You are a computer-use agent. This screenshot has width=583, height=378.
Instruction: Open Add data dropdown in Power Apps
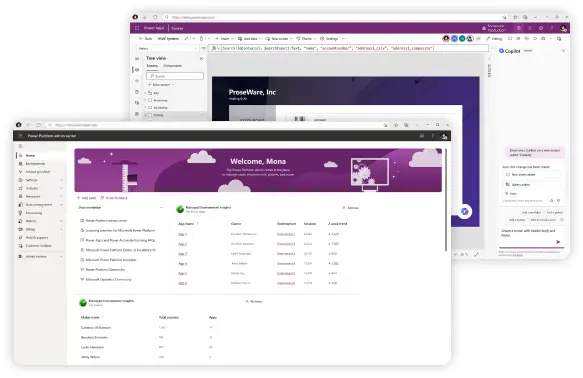(250, 39)
